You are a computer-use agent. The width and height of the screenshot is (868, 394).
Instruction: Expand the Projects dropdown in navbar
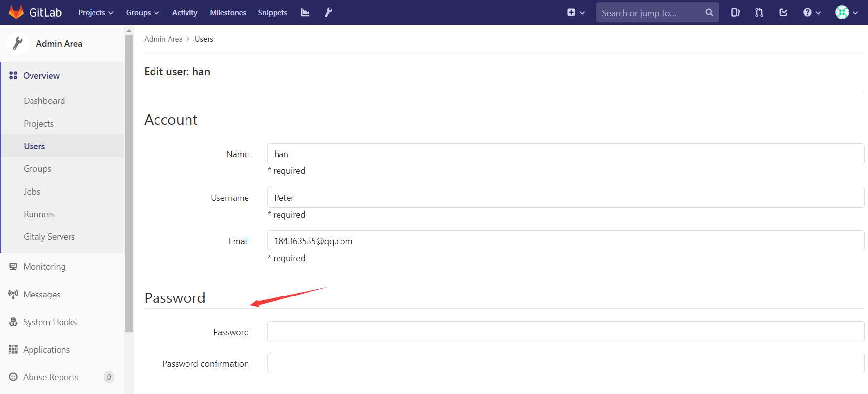coord(96,13)
